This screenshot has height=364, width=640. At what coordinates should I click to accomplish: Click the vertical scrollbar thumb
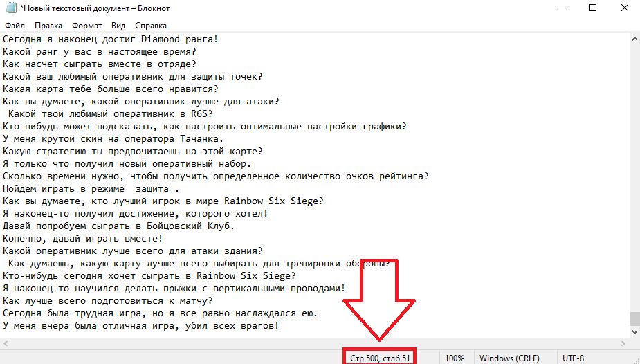point(634,318)
